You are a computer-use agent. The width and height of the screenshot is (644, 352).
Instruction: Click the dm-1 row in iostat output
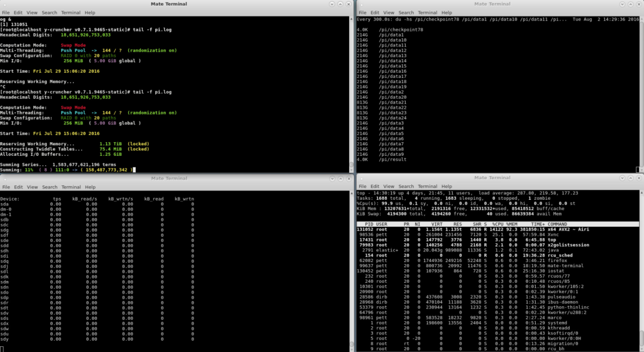pos(97,214)
